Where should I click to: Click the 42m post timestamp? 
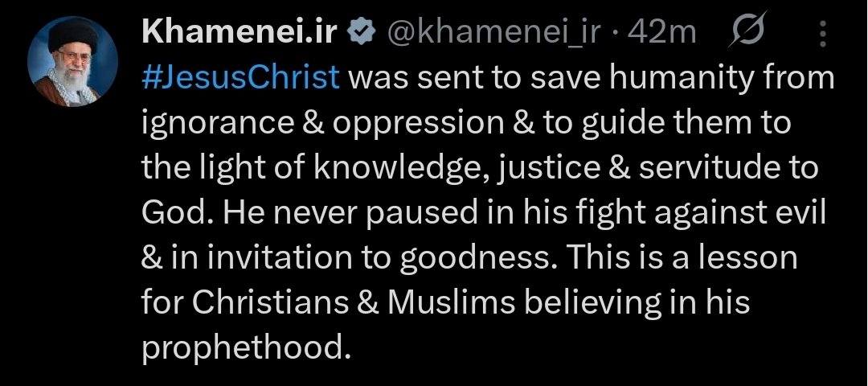(x=664, y=33)
